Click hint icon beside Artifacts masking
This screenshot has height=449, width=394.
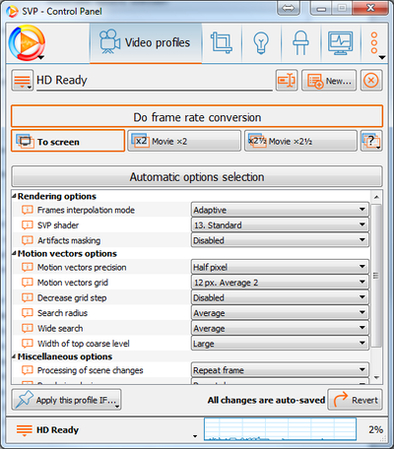coord(27,240)
